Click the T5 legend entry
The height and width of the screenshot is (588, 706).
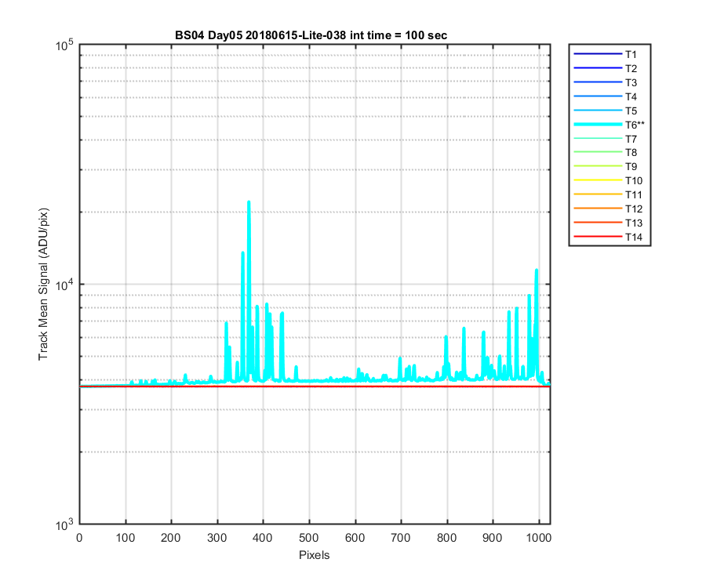pos(605,111)
